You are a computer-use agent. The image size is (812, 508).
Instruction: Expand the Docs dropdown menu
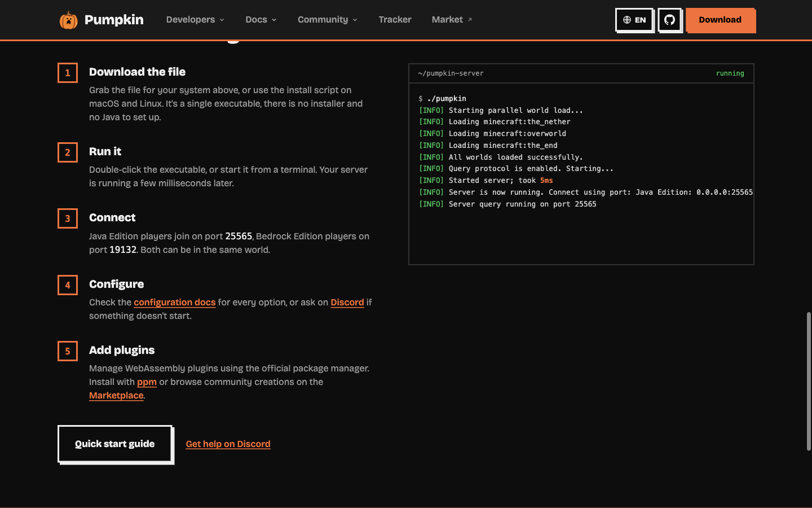[261, 20]
